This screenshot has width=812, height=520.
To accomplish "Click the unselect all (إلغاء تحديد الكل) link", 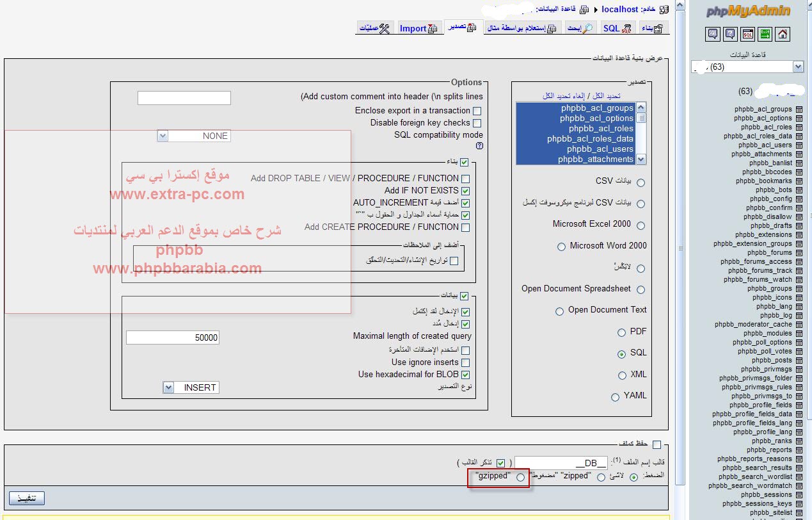I will (x=565, y=95).
